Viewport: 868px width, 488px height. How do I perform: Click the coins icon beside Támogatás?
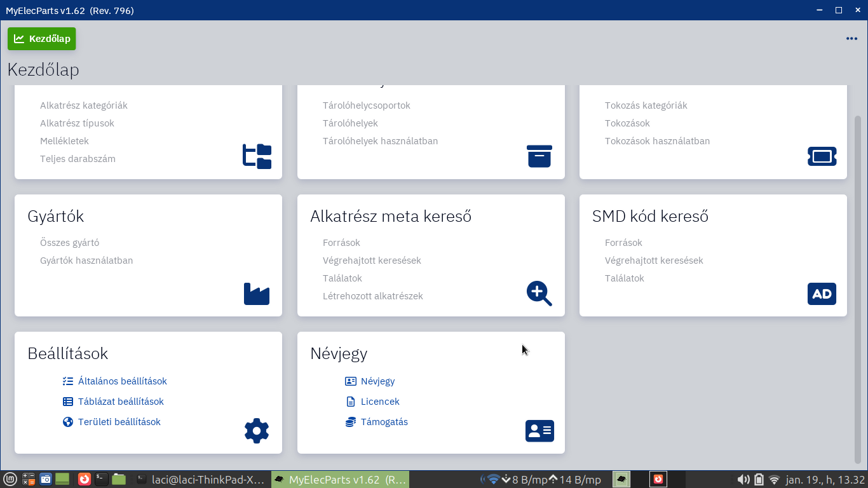click(x=351, y=422)
